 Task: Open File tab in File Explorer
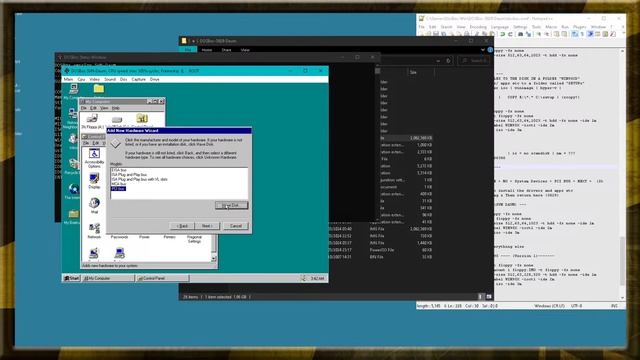click(188, 50)
